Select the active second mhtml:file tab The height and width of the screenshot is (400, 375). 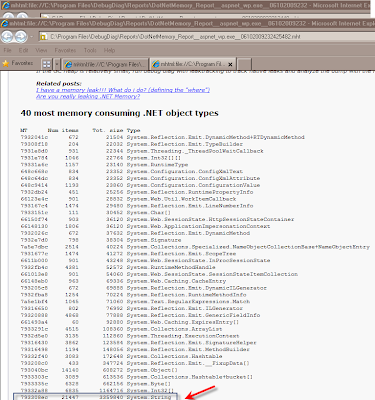[193, 64]
